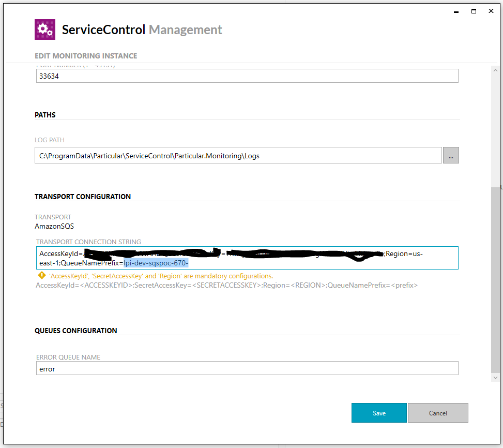Click the 'Transport Configuration' section heading

pos(83,197)
